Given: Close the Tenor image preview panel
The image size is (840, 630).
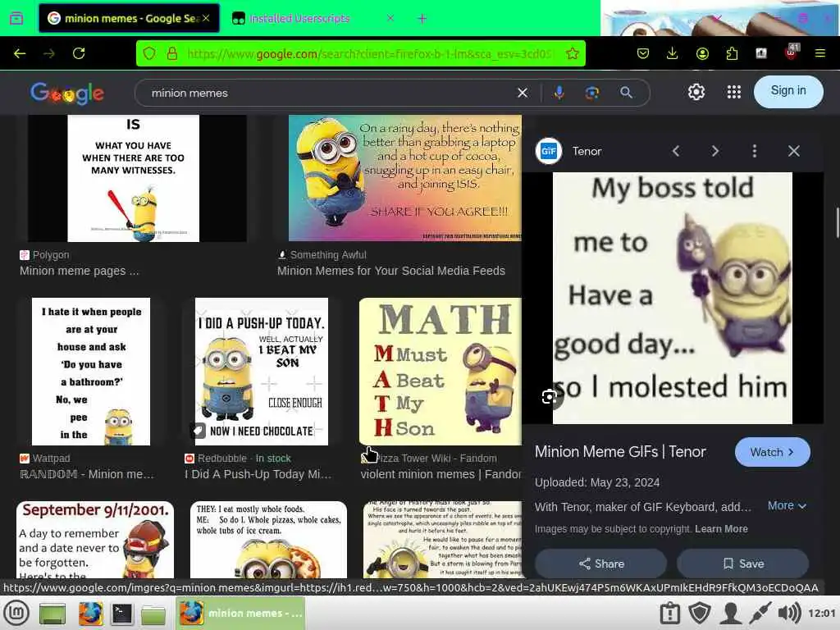Looking at the screenshot, I should pos(794,152).
